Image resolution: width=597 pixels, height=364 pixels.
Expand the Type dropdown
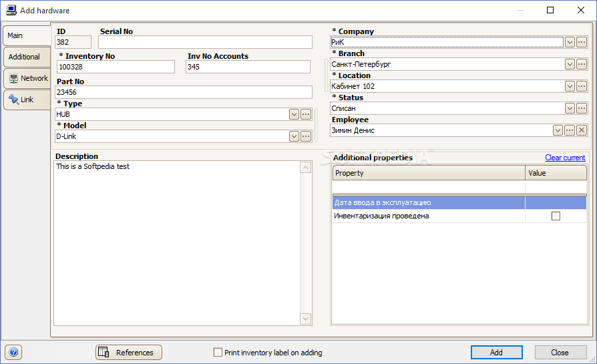tap(294, 114)
